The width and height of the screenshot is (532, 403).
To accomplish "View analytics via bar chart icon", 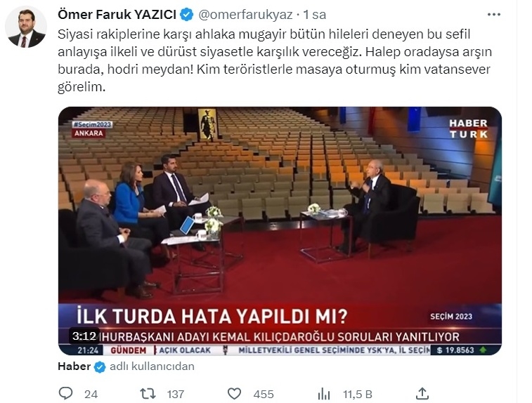I will pyautogui.click(x=324, y=394).
